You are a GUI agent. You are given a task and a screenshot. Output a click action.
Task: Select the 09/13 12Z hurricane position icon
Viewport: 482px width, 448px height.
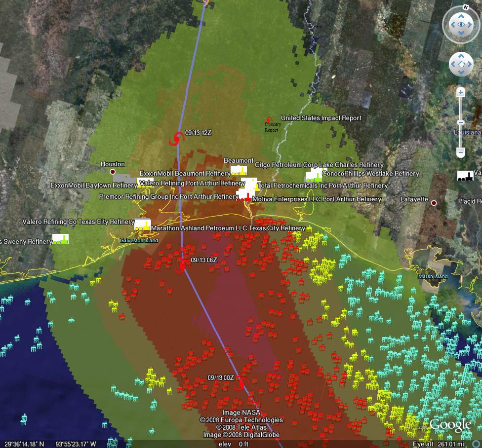pos(175,139)
